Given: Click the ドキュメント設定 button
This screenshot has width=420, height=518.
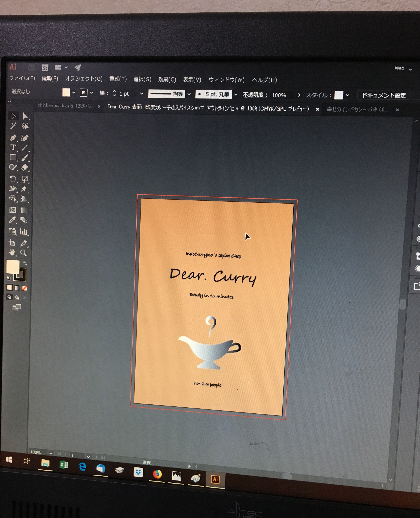Looking at the screenshot, I should point(383,95).
